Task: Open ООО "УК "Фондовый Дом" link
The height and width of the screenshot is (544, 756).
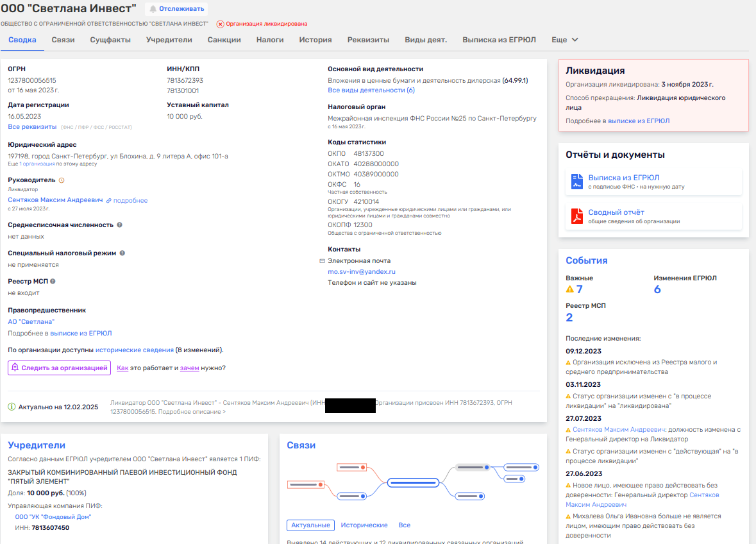Action: pos(53,517)
